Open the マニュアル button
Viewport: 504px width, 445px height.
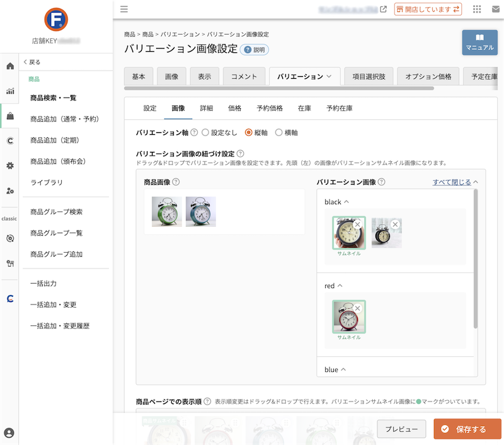(x=480, y=42)
